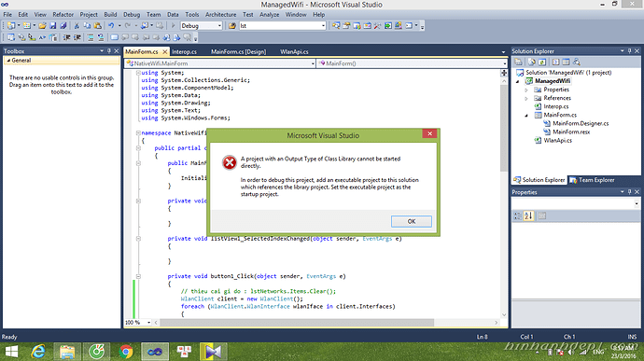The height and width of the screenshot is (361, 644).
Task: Click OK in the error dialog
Action: click(411, 221)
